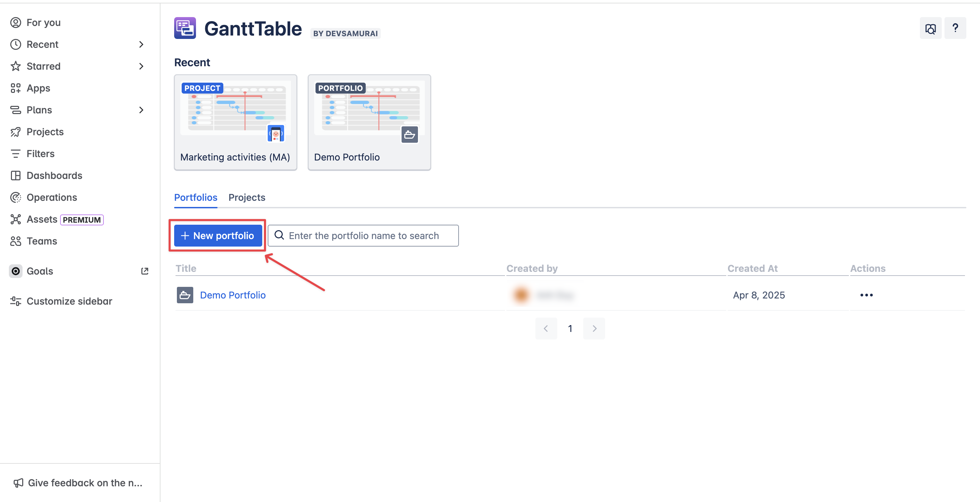
Task: Click the portfolio name search field
Action: tap(363, 236)
